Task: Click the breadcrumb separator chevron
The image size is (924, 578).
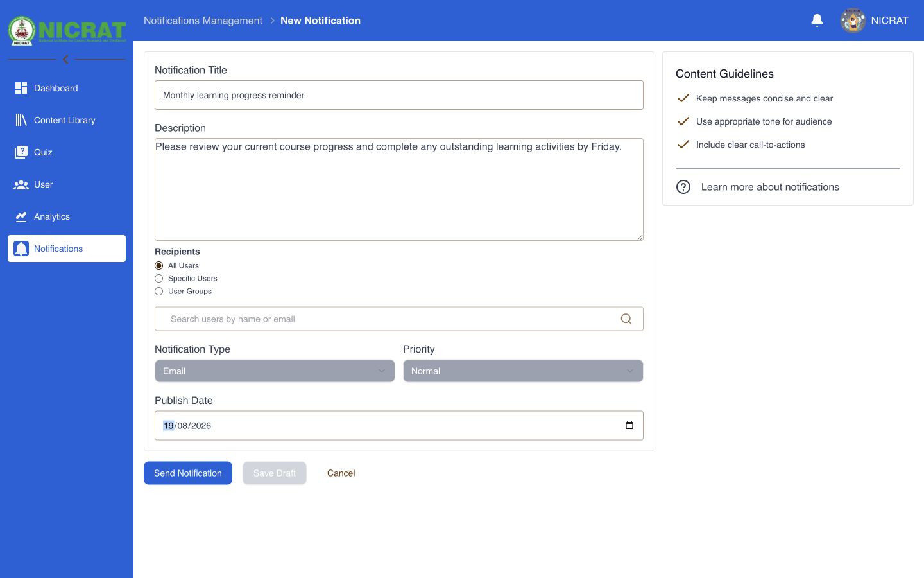Action: point(272,21)
